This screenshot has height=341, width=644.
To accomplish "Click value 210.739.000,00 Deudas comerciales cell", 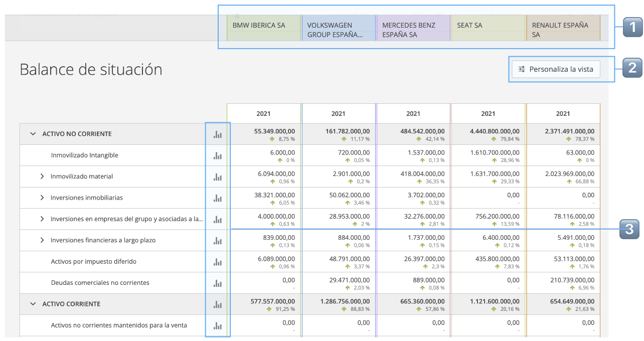I will point(572,280).
